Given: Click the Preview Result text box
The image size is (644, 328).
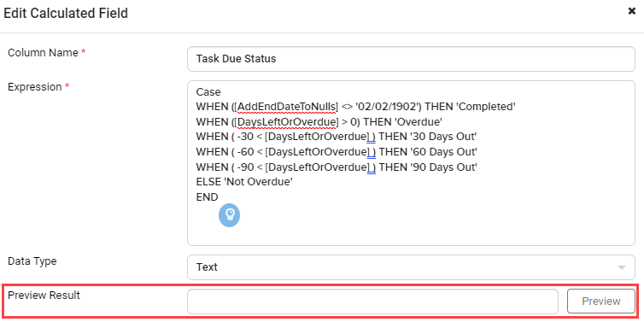Looking at the screenshot, I should (x=372, y=302).
